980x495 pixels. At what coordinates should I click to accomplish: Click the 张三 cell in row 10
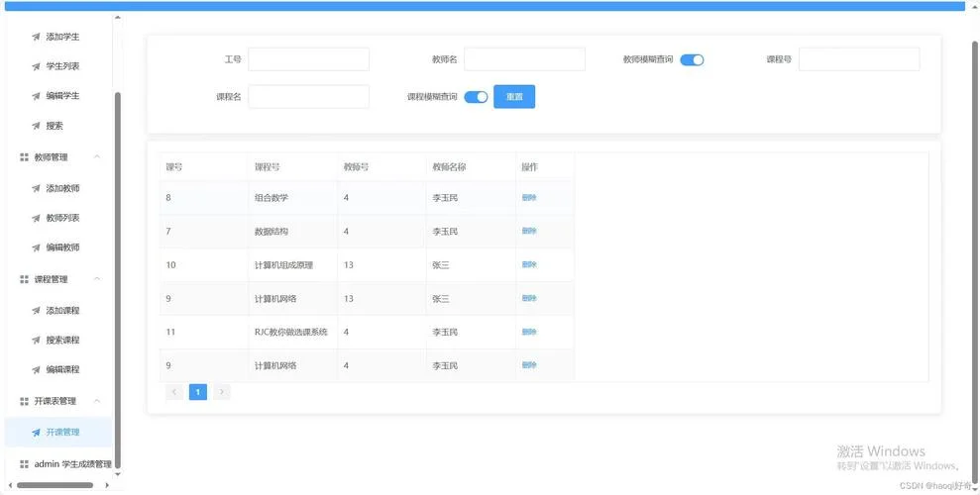point(471,264)
